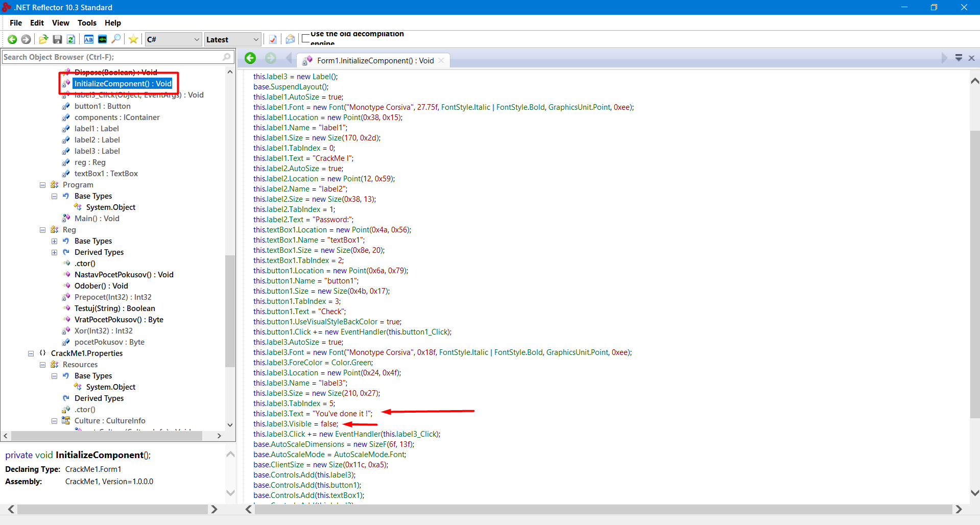The height and width of the screenshot is (525, 980).
Task: Select label1 : Label tree item
Action: [97, 129]
